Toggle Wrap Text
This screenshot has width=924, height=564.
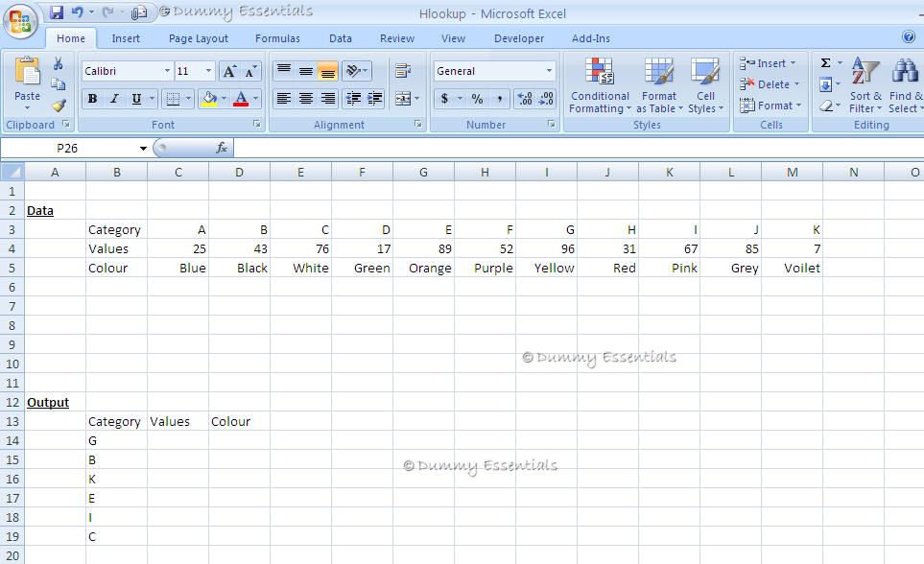pos(404,71)
